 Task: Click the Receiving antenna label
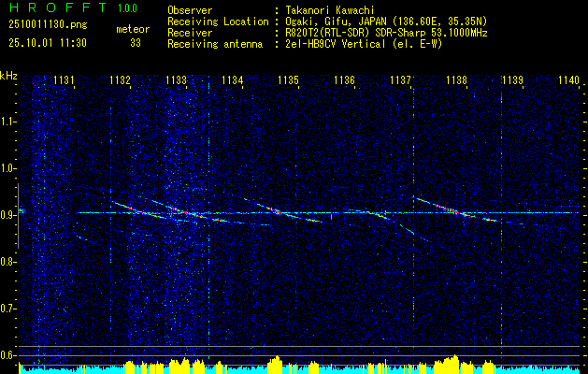pyautogui.click(x=215, y=44)
